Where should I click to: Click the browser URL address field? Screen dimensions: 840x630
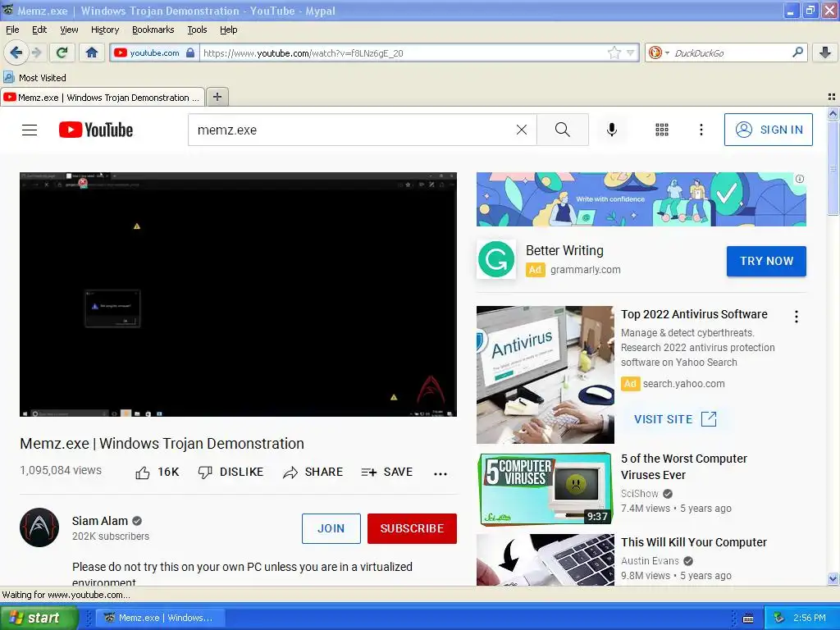[x=403, y=52]
